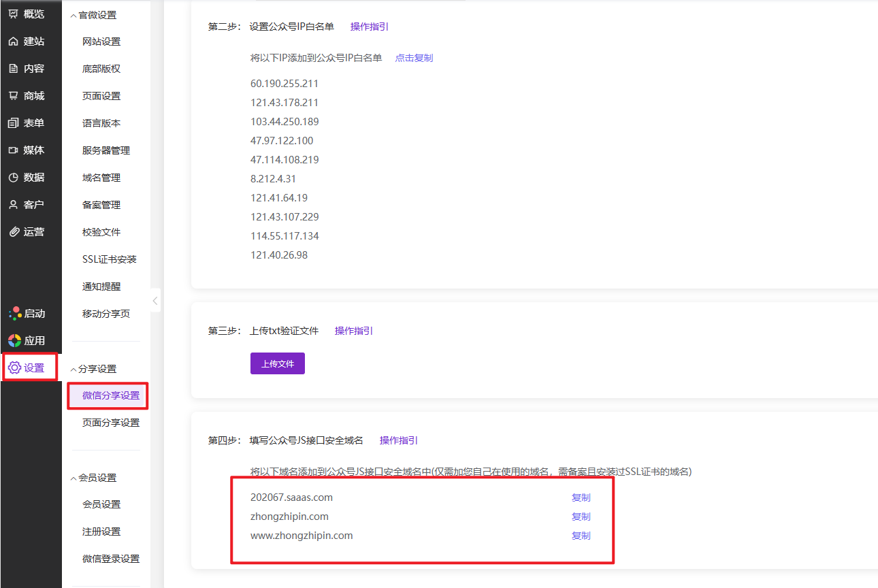This screenshot has height=588, width=878.
Task: Copy the zhongzhipin.com domain without www
Action: click(581, 517)
